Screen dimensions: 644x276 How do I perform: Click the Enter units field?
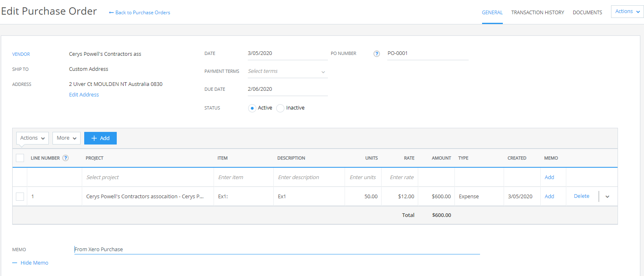tap(363, 177)
